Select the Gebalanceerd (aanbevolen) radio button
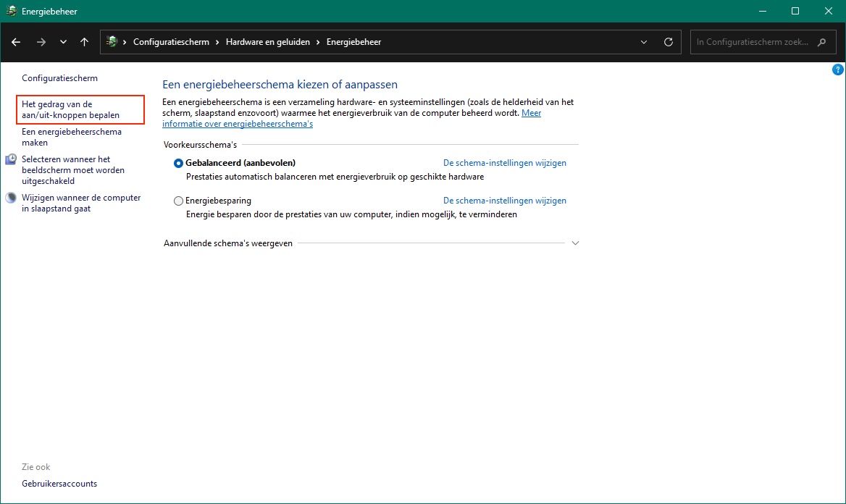 pos(179,164)
